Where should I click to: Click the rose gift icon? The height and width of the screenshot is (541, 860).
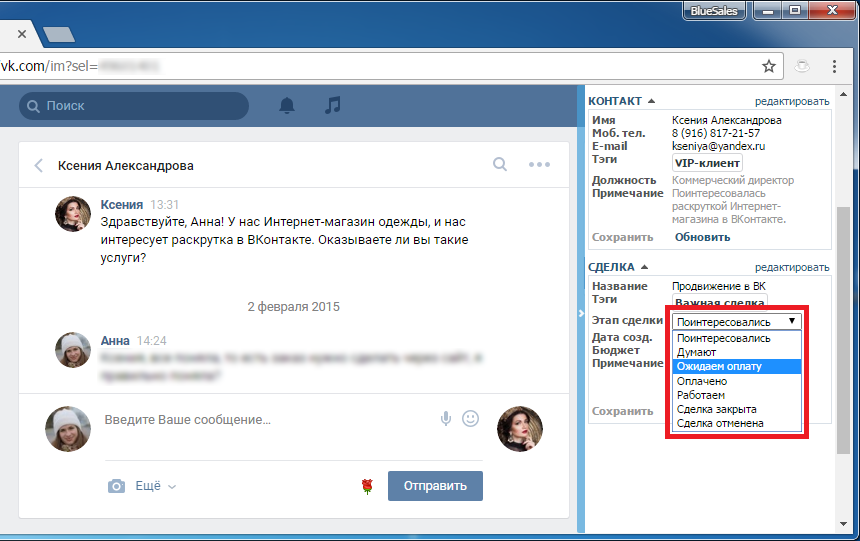click(x=367, y=486)
